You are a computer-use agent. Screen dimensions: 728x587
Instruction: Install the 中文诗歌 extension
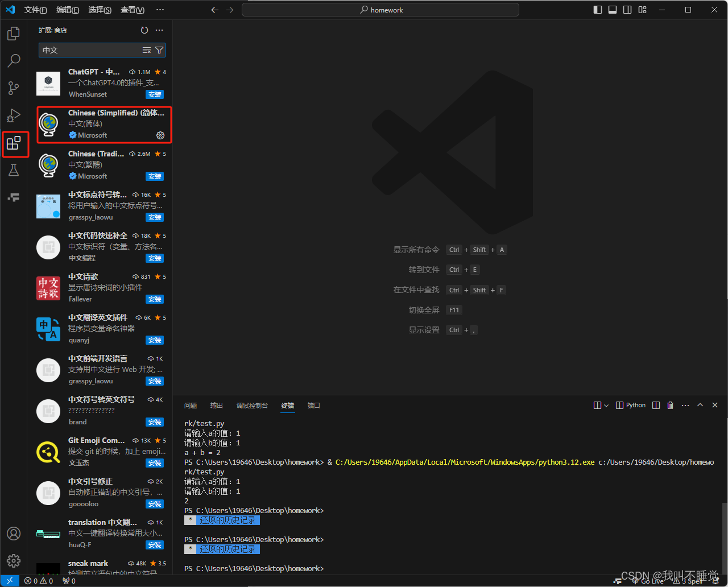(x=155, y=299)
